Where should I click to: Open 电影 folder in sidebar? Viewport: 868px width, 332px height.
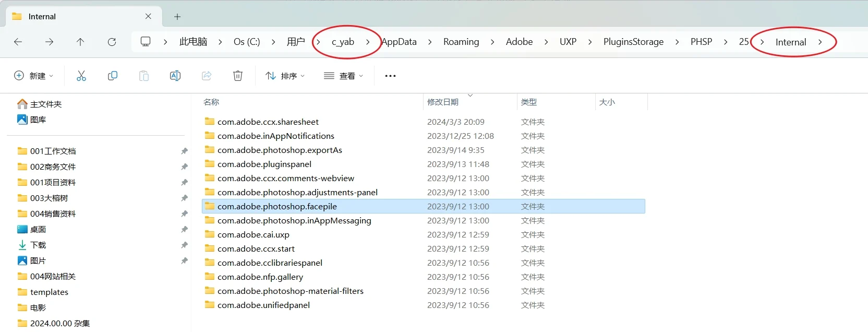(32, 307)
